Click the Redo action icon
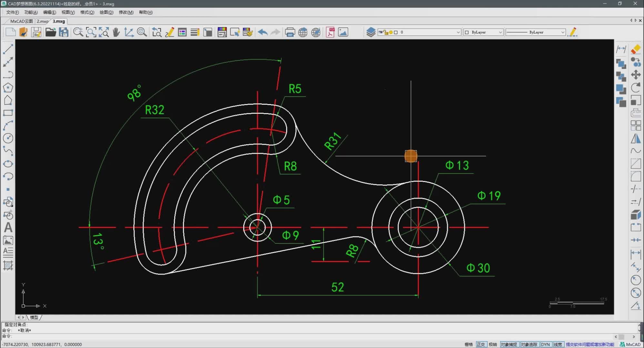Viewport: 644px width, 348px height. 276,32
